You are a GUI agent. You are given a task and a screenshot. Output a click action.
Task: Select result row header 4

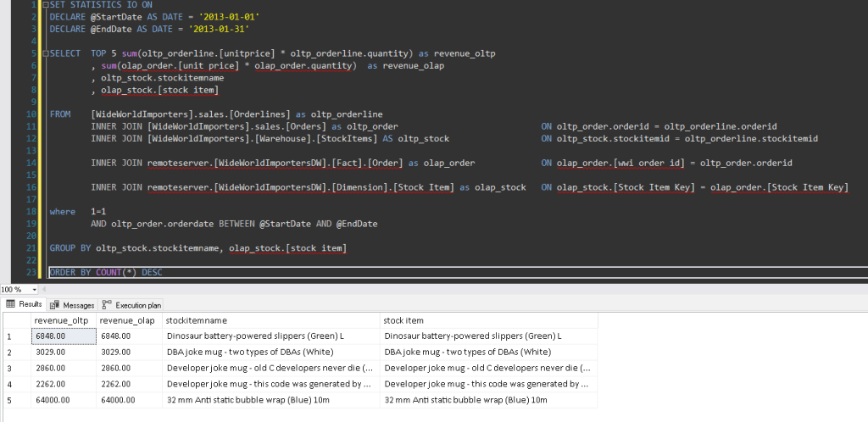(17, 385)
